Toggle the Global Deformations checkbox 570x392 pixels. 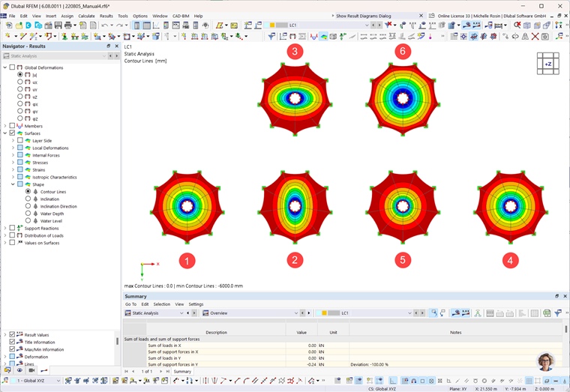click(12, 67)
